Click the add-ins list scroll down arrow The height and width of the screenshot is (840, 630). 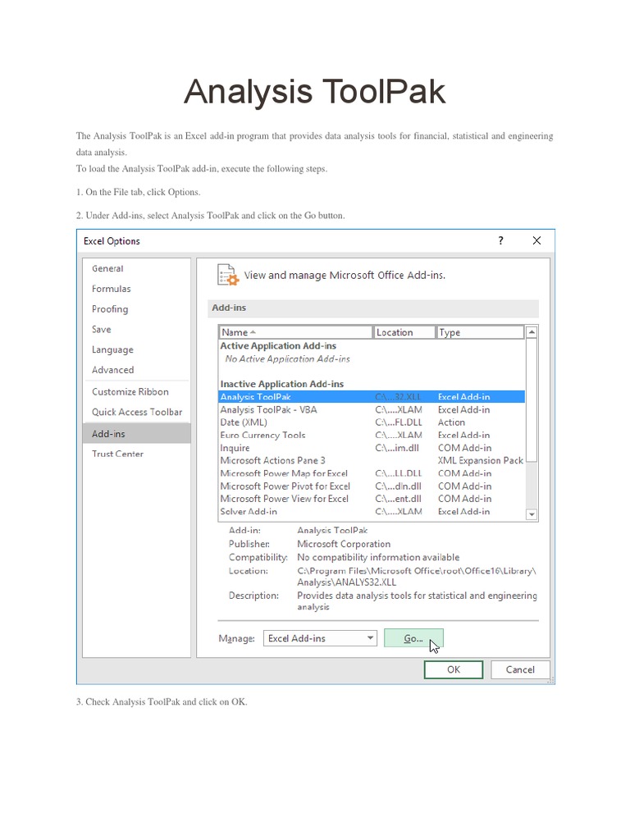532,514
